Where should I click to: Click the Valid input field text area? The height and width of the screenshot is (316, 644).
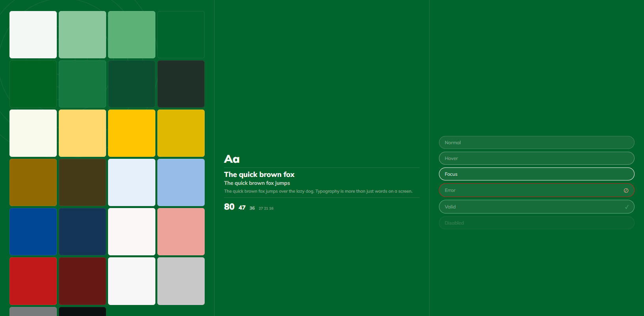click(x=528, y=207)
